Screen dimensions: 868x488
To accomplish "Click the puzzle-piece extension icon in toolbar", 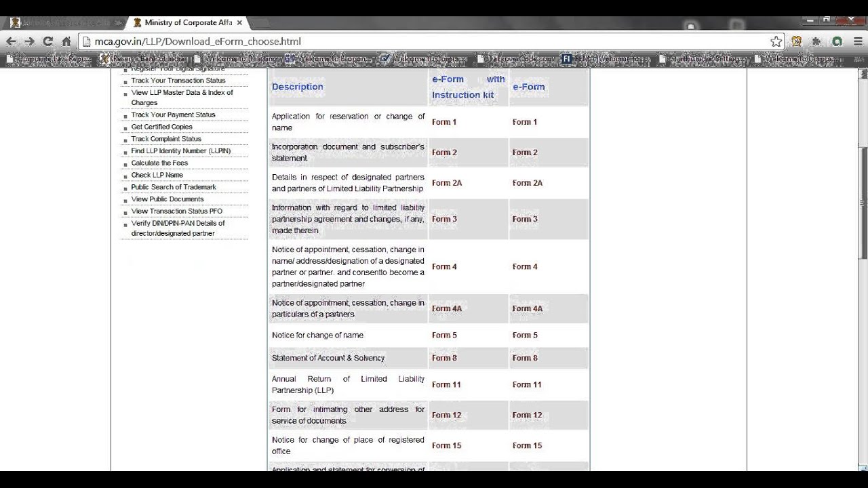I will click(816, 41).
